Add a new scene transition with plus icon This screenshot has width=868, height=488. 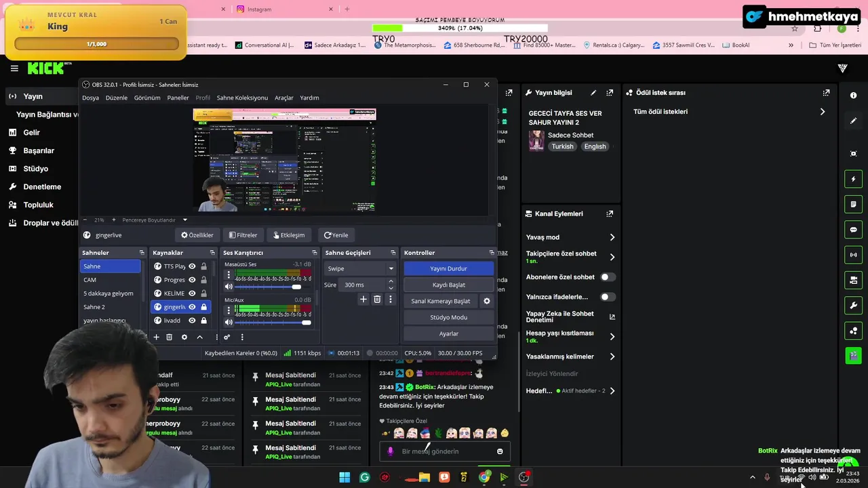coord(363,299)
